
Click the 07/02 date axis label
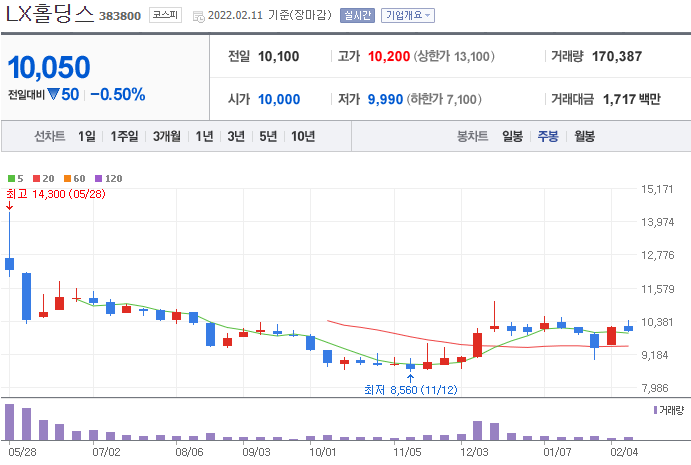pyautogui.click(x=106, y=452)
